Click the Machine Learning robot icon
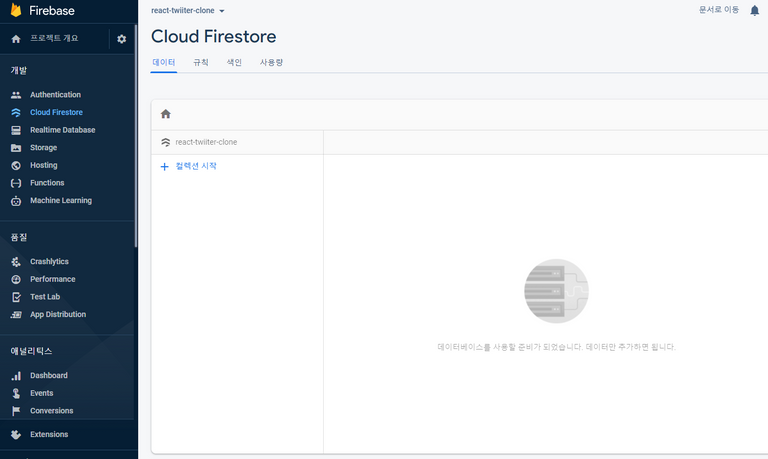Viewport: 768px width, 459px height. tap(16, 200)
